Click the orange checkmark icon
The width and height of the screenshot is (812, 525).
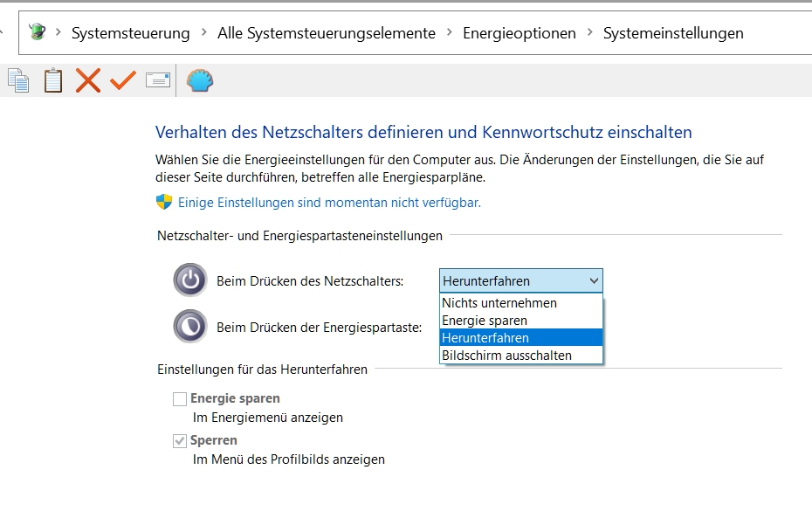point(123,80)
